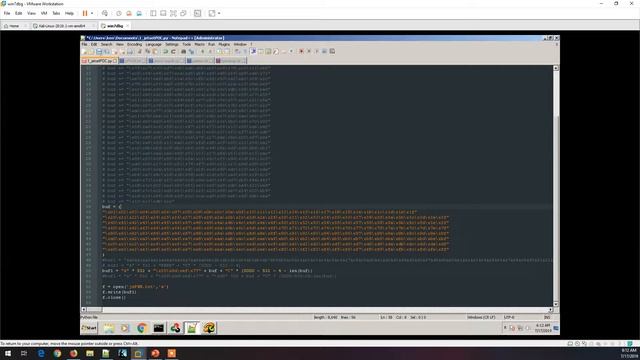This screenshot has width=640, height=360.
Task: Toggle INS mode in the status bar
Action: click(x=547, y=317)
